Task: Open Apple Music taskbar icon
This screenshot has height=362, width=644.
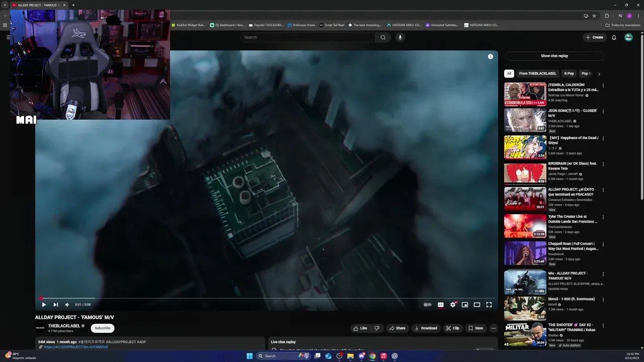Action: coord(383,356)
